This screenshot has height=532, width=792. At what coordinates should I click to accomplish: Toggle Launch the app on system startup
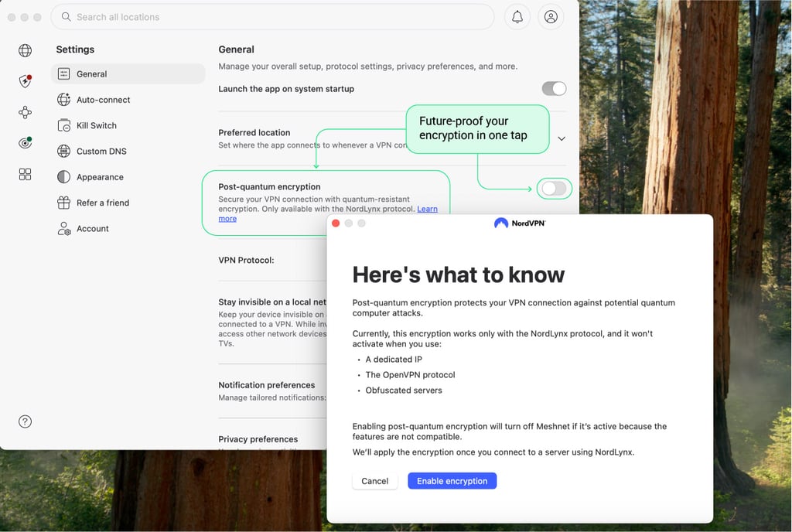(554, 89)
